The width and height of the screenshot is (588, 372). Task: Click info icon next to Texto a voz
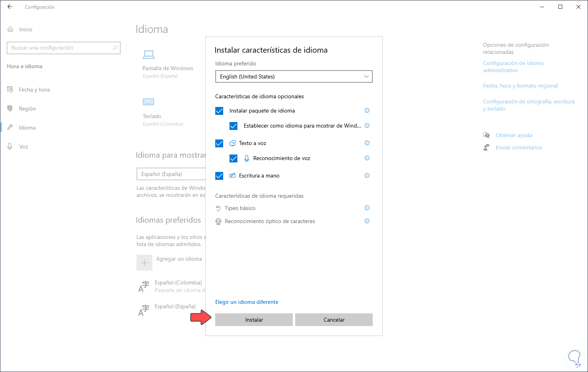pos(367,143)
